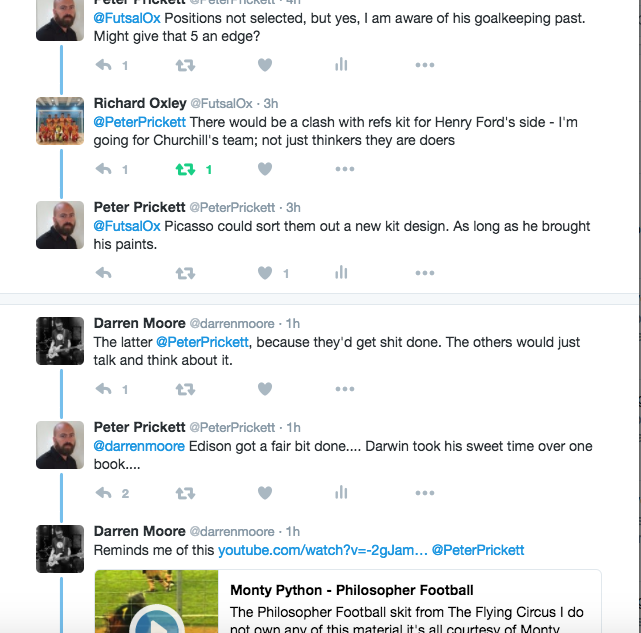Open the @FutsalOx handle beside Richard Oxley
The width and height of the screenshot is (641, 633).
coord(223,103)
